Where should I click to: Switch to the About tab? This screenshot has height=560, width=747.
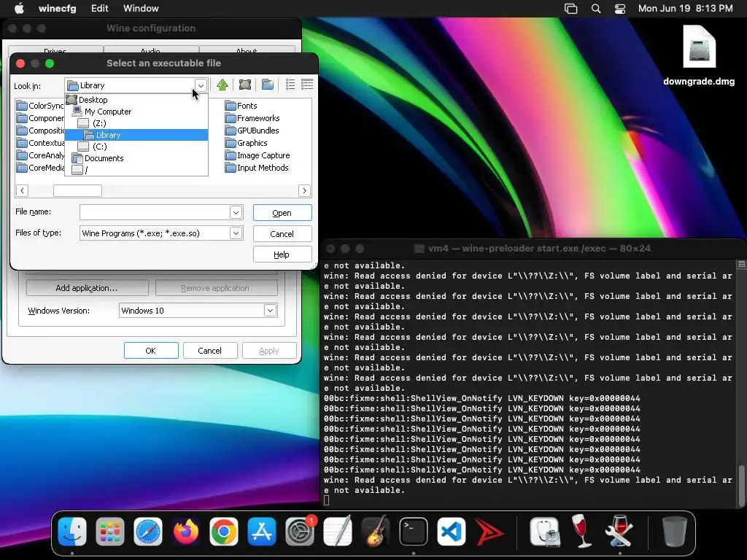click(x=247, y=50)
